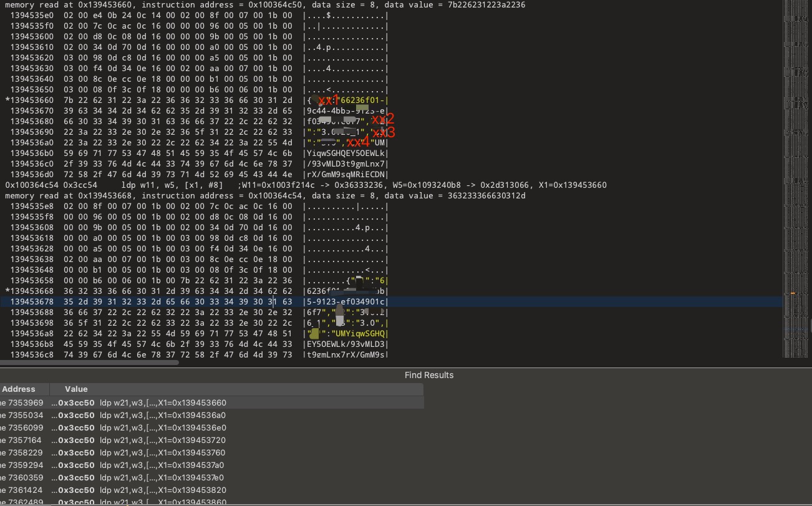
Task: Go to find result 7360359
Action: pyautogui.click(x=212, y=478)
